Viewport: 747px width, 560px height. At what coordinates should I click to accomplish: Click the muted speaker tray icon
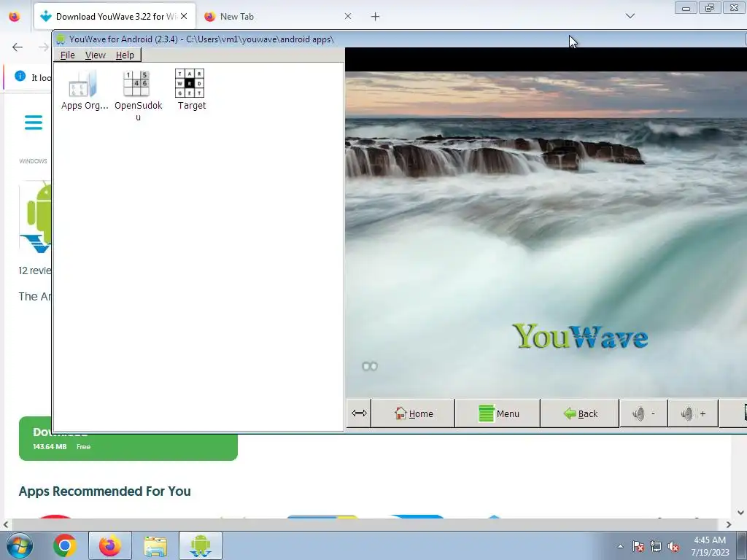point(673,546)
